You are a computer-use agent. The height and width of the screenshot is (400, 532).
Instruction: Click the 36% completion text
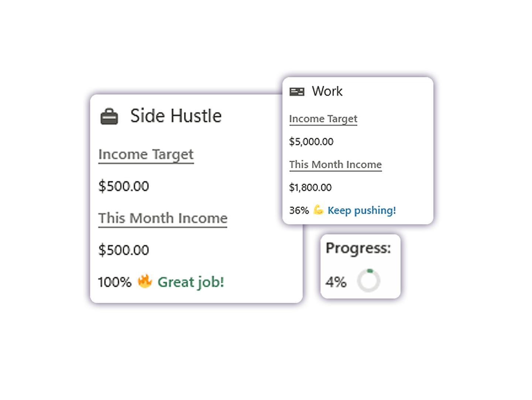pyautogui.click(x=299, y=210)
